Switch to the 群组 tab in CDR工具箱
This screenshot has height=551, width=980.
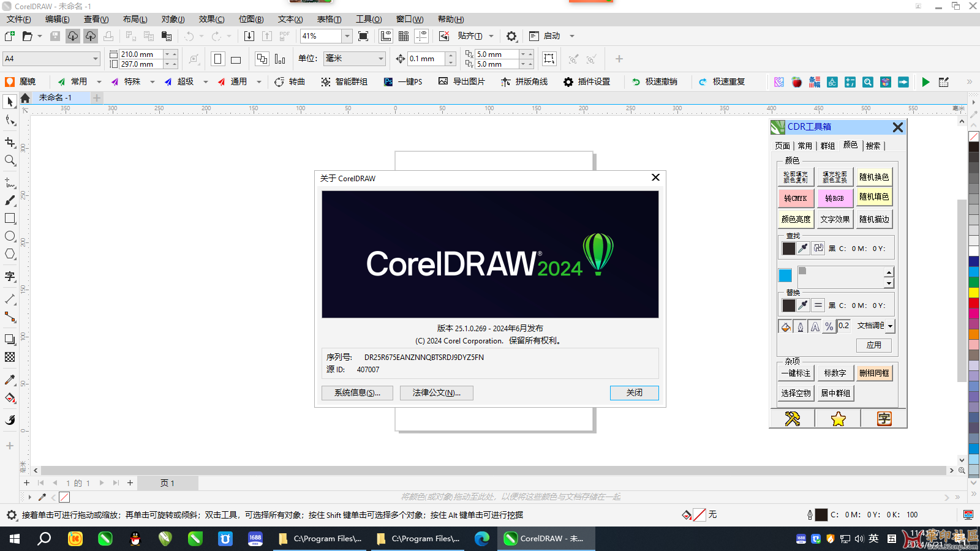click(827, 146)
